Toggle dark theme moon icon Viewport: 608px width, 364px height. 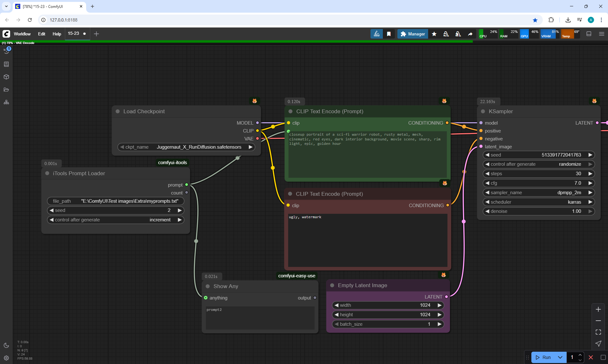tap(6, 345)
